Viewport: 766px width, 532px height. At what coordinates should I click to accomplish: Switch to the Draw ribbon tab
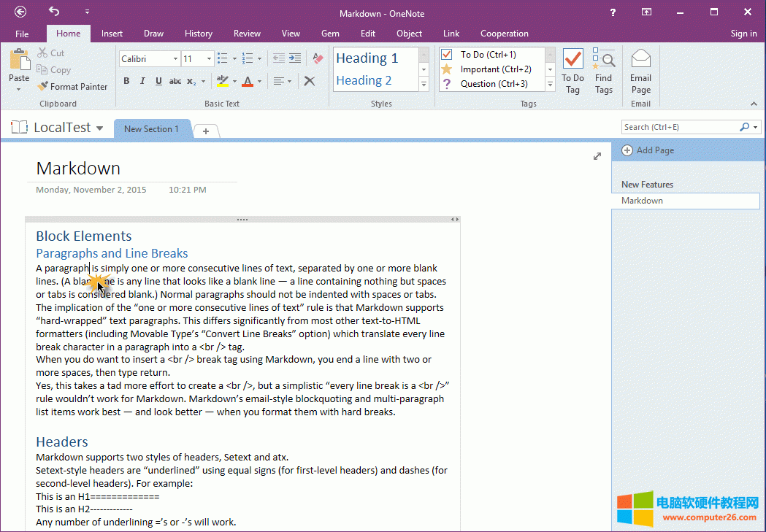153,33
